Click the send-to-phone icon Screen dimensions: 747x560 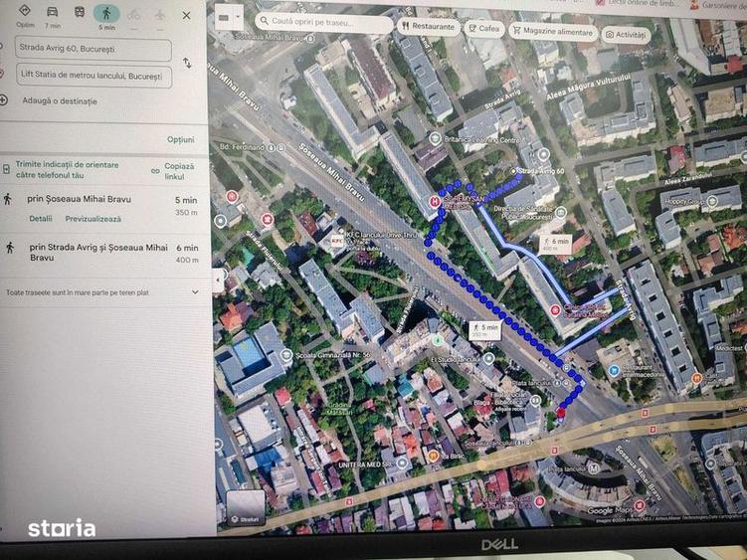click(6, 169)
